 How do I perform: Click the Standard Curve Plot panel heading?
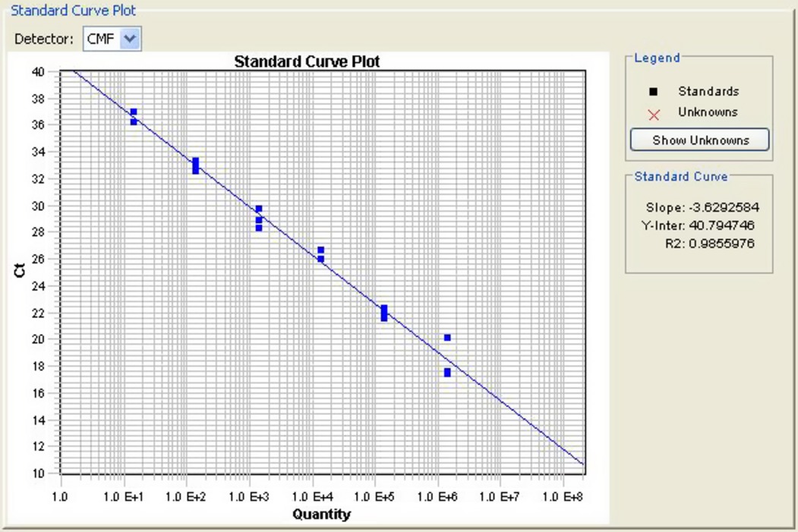[x=74, y=10]
